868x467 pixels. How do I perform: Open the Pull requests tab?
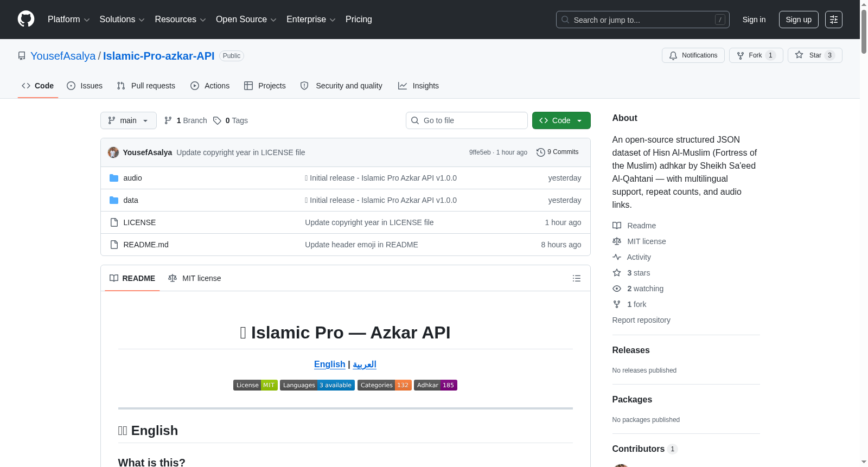[x=146, y=86]
